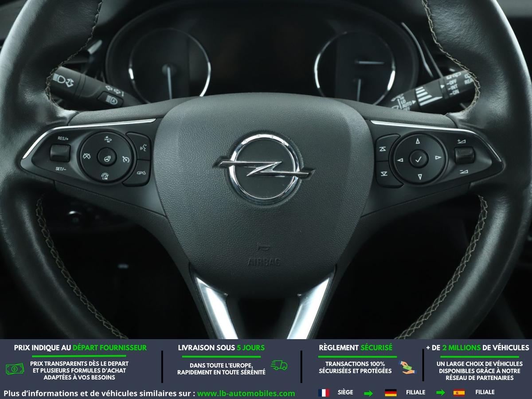The image size is (532, 399).
Task: Click the Spanish flag icon
Action: [459, 392]
